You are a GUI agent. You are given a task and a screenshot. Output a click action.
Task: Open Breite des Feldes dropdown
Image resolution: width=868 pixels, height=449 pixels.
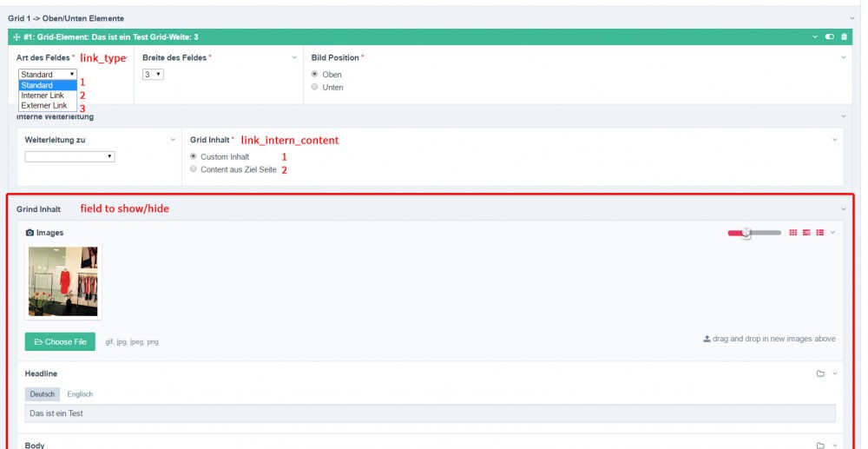click(153, 75)
